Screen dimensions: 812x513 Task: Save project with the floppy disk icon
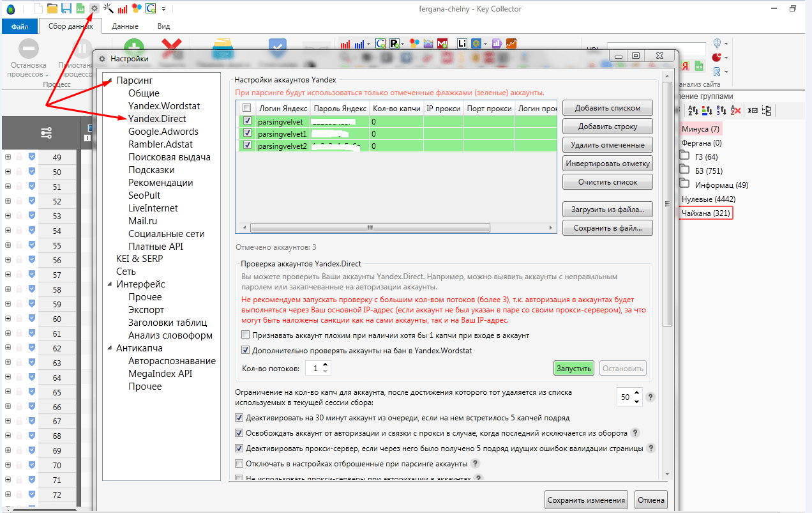click(x=66, y=8)
